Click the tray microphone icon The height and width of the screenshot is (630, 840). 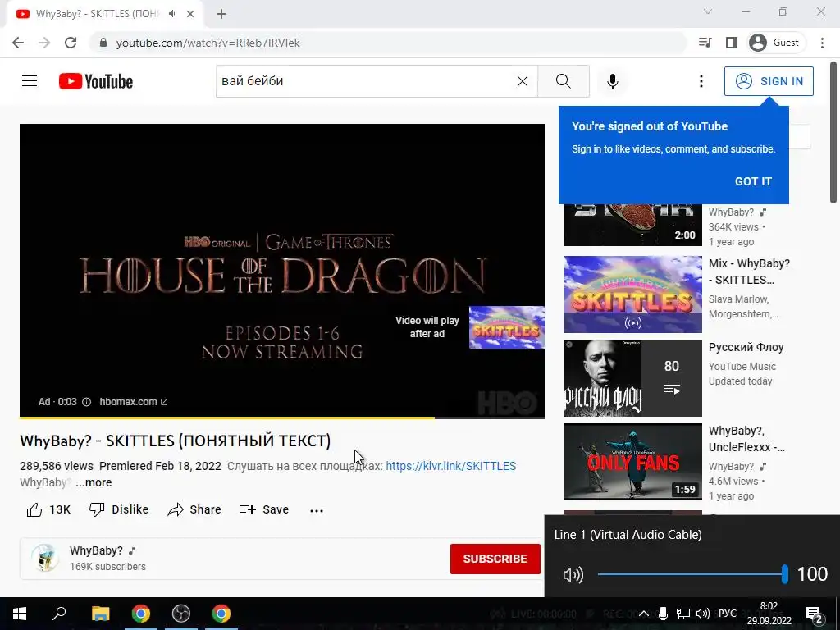click(663, 614)
